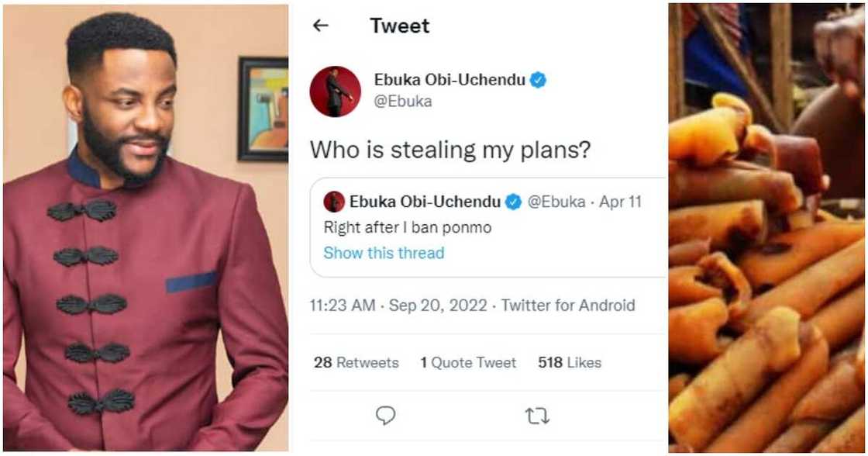Open the ponmo cow skin photo
Screen dimensions: 868x456
[766, 228]
